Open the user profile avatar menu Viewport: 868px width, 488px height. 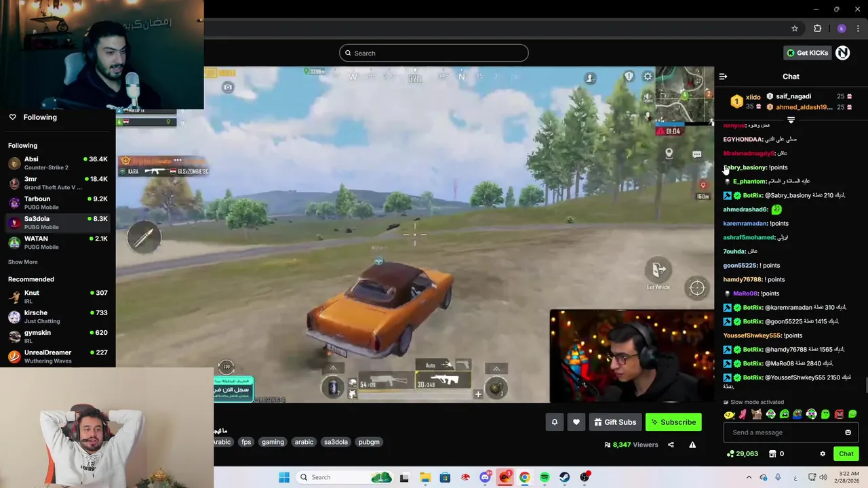[x=842, y=53]
